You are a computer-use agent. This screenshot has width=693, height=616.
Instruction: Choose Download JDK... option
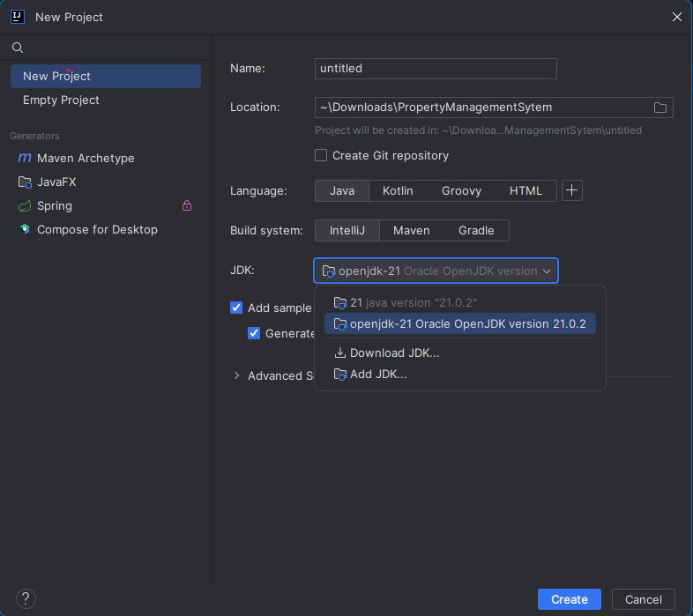(x=459, y=353)
